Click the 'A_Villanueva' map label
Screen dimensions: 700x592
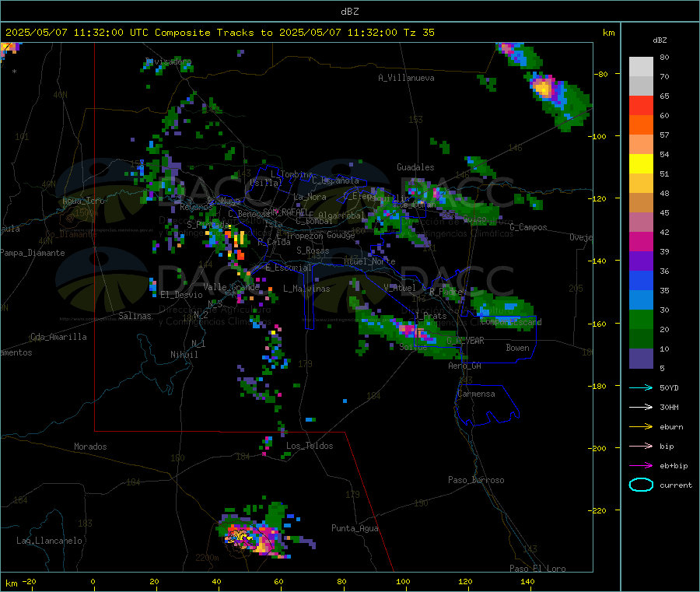[x=406, y=78]
